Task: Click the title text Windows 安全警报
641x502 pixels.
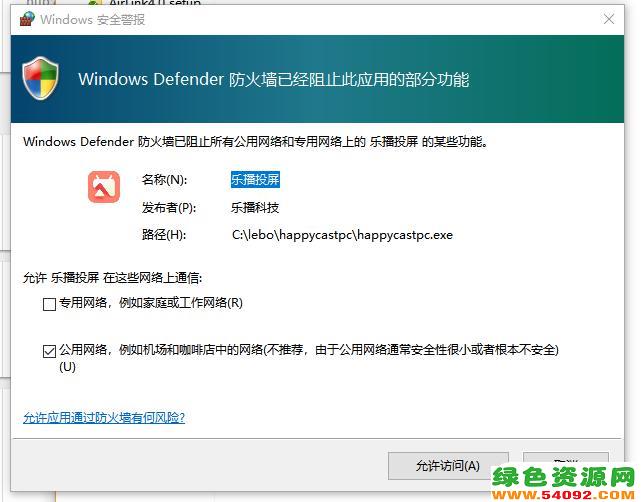Action: [x=92, y=19]
